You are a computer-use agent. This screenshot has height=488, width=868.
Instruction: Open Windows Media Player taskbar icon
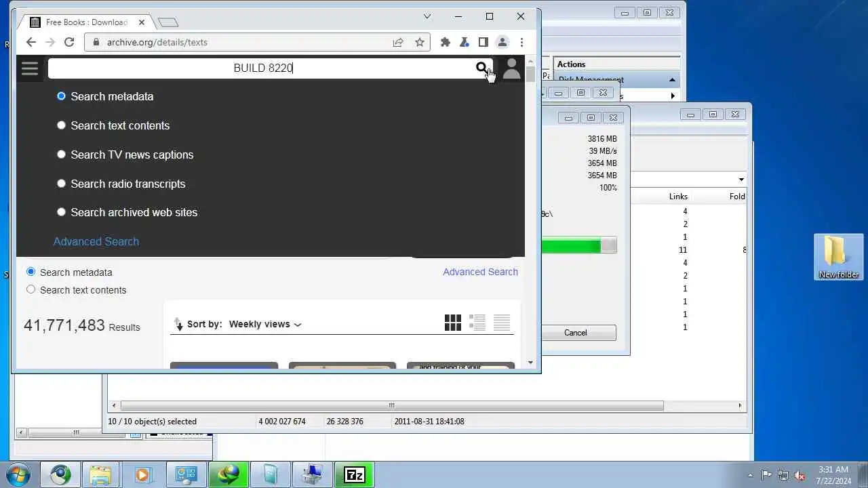[x=143, y=475]
